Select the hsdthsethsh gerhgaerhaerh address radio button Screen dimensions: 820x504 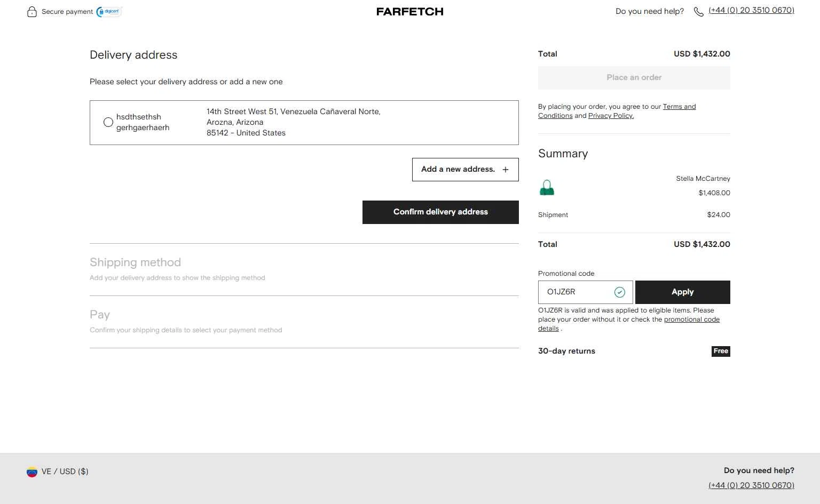tap(108, 122)
